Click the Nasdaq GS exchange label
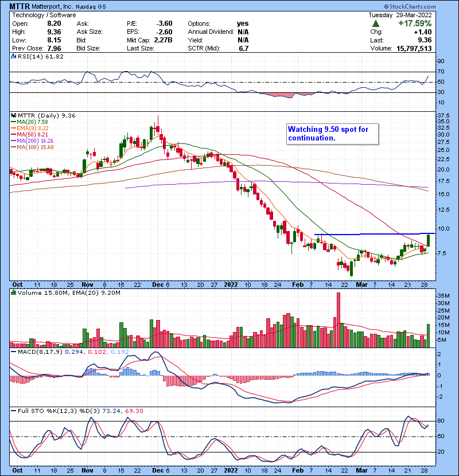The image size is (459, 476). (x=91, y=7)
